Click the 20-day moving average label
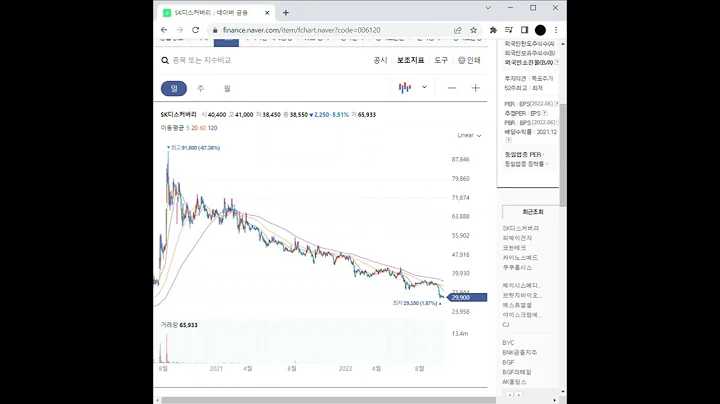720x404 pixels. [x=194, y=128]
